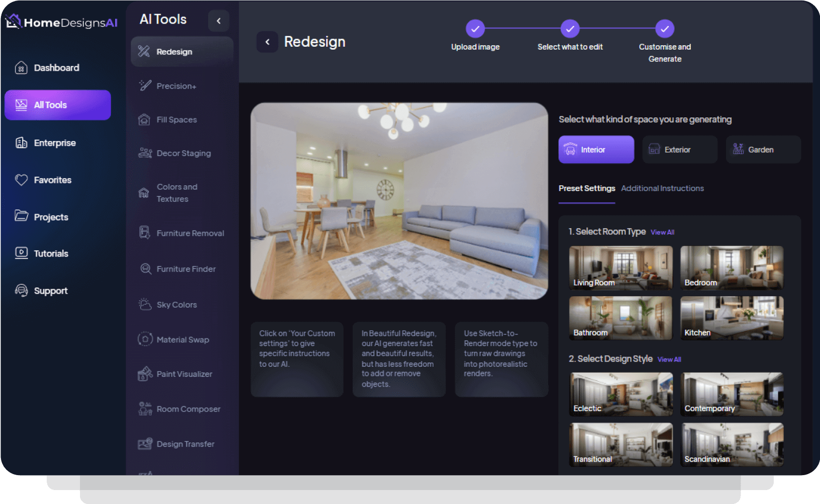The height and width of the screenshot is (504, 820).
Task: Expand room types with View All
Action: (x=662, y=233)
